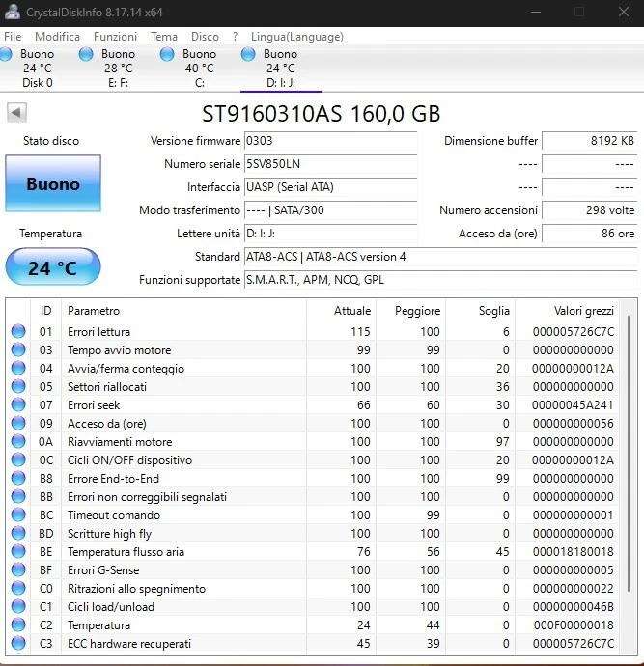Click the status orb for Errori non correggibili segnalati

tap(18, 496)
